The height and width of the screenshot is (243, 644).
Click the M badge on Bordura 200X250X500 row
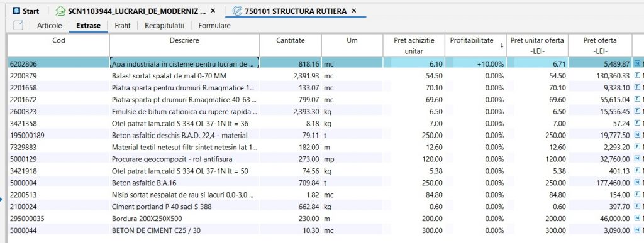click(638, 218)
